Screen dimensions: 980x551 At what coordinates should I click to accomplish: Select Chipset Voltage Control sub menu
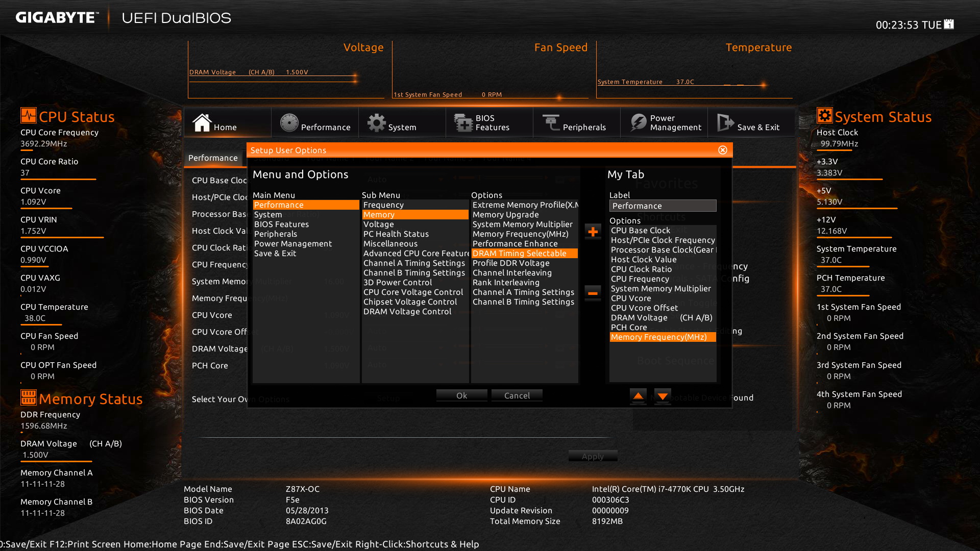point(415,302)
